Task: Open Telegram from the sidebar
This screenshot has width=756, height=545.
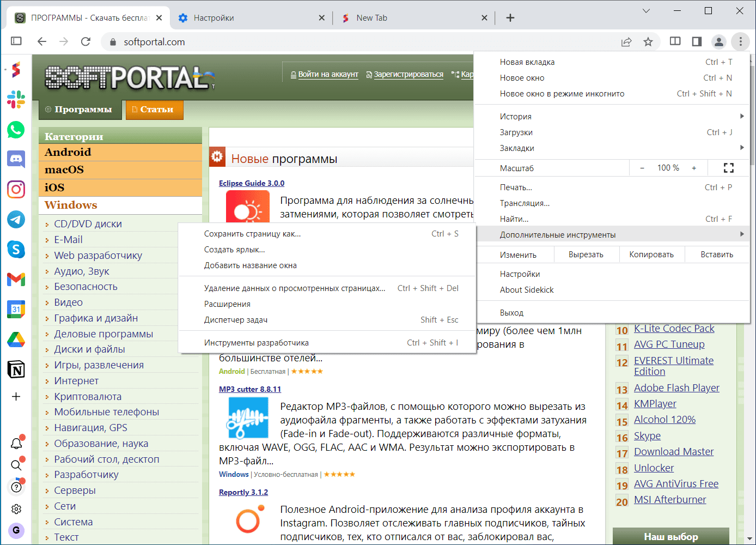Action: point(16,219)
